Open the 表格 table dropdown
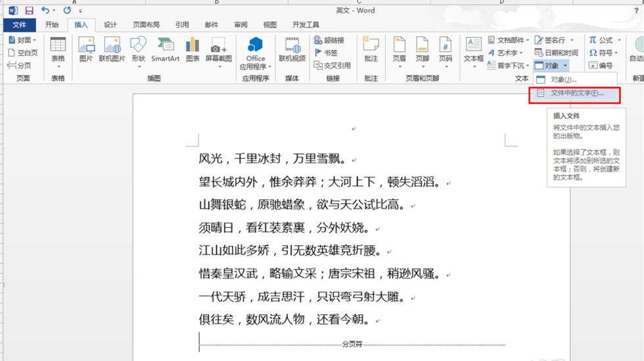This screenshot has height=361, width=644. (58, 53)
